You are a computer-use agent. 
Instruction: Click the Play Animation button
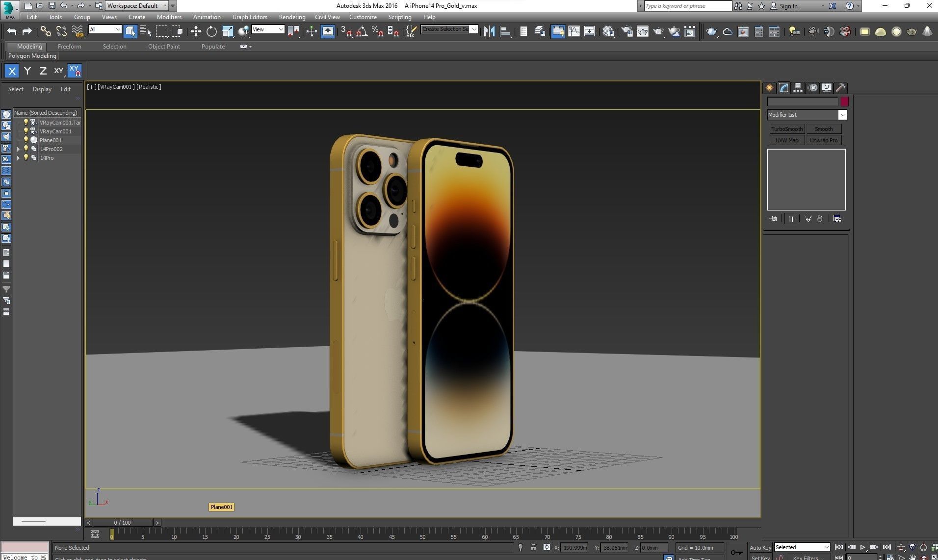tap(863, 547)
